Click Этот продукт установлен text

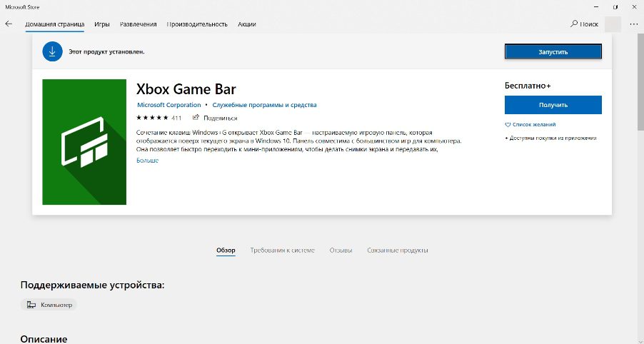107,52
